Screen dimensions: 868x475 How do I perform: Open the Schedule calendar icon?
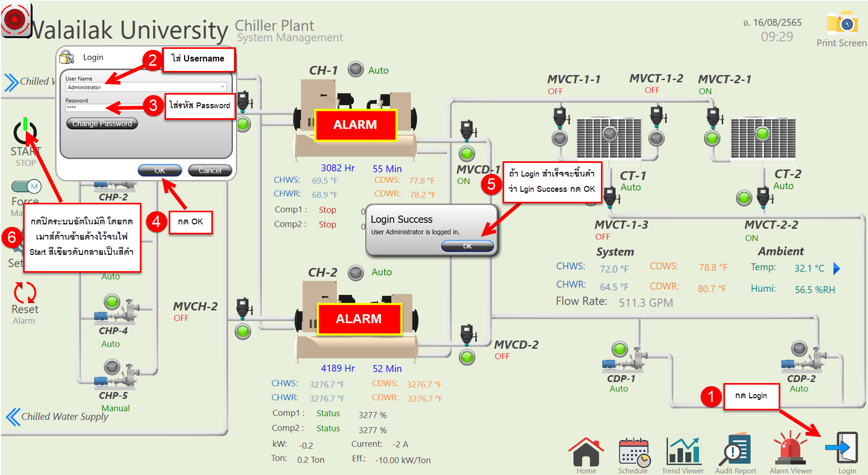tap(634, 452)
